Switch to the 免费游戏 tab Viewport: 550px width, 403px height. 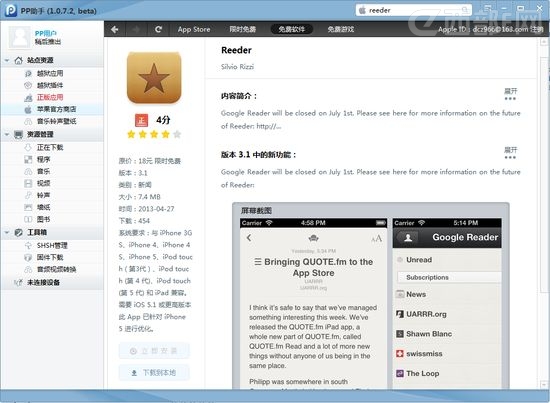coord(341,29)
